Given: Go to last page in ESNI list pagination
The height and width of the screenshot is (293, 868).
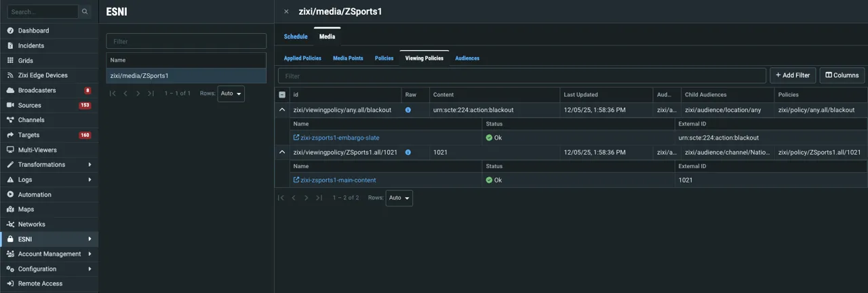Looking at the screenshot, I should tap(151, 94).
